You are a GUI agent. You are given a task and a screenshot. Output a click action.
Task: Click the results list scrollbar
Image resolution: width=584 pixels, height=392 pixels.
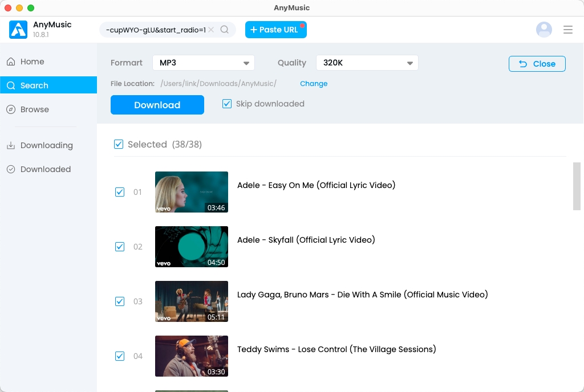[x=577, y=186]
